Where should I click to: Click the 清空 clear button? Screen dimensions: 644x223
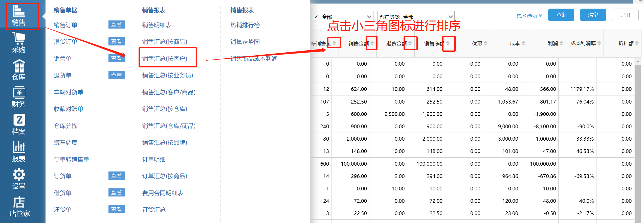click(x=593, y=15)
